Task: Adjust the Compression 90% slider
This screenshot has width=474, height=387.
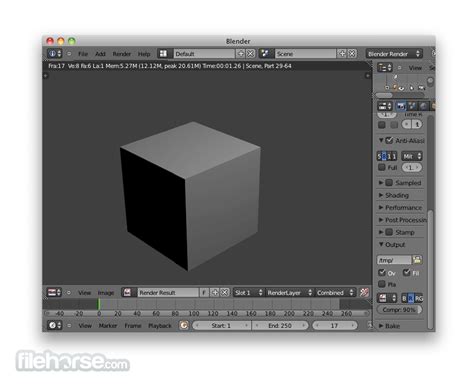Action: point(399,310)
